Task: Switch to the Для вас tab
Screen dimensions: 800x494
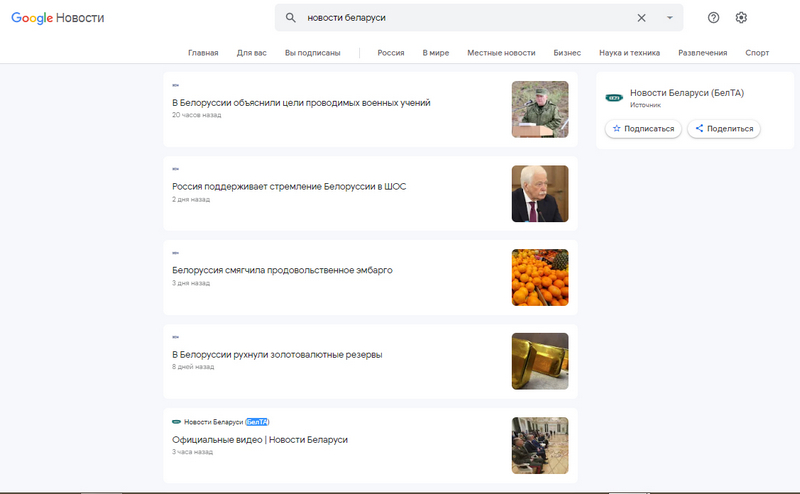Action: click(251, 53)
